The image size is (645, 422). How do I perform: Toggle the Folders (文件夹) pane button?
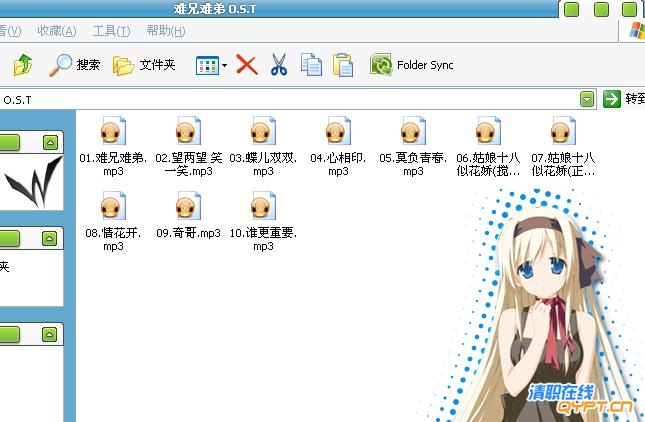(x=144, y=65)
